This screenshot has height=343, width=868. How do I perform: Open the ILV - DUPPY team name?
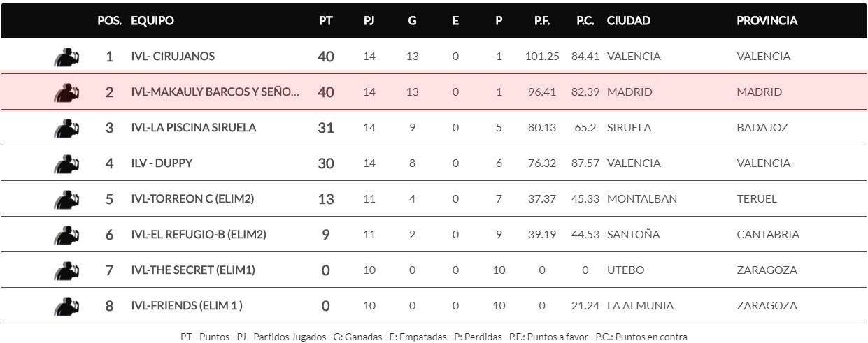pos(162,163)
